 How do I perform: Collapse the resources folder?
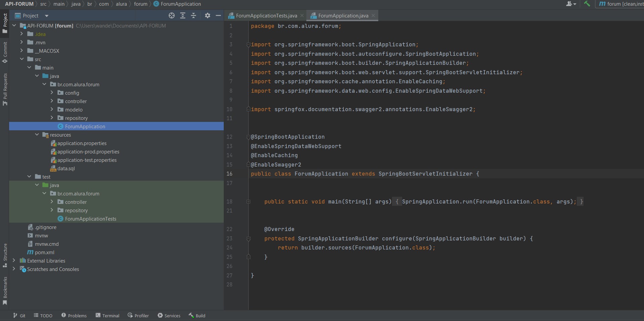click(x=37, y=135)
